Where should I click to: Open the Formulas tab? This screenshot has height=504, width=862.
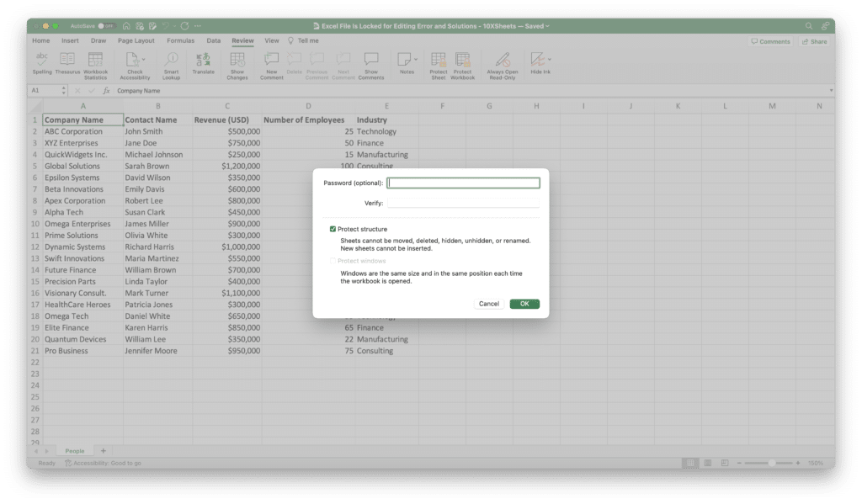point(180,40)
